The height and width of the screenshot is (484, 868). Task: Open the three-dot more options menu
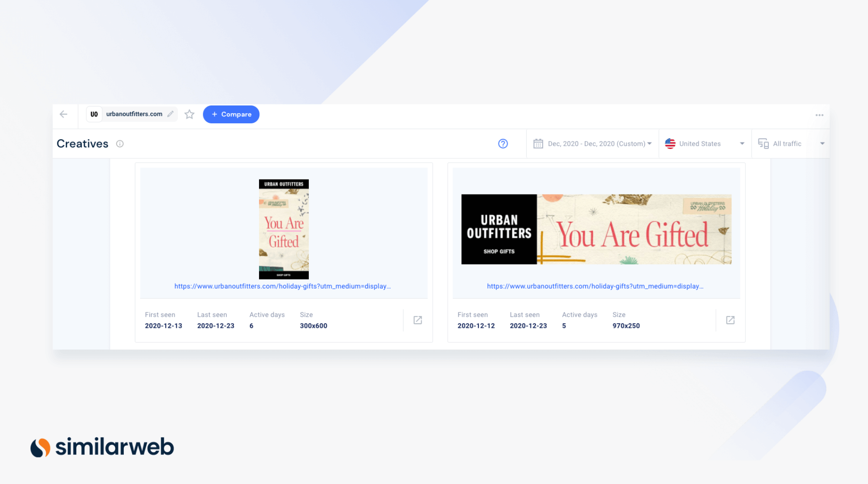click(x=819, y=115)
